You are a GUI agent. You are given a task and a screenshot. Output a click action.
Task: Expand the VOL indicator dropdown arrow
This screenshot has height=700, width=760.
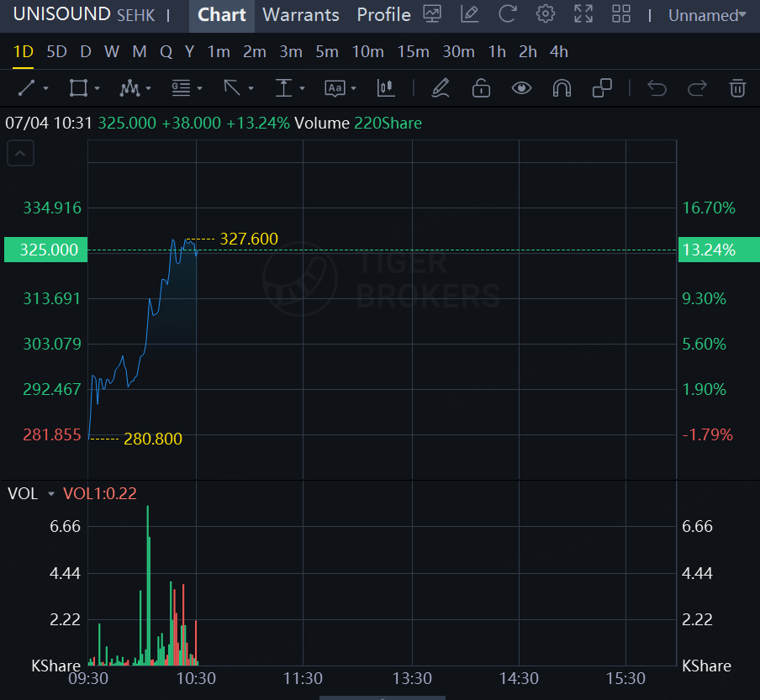click(x=51, y=494)
